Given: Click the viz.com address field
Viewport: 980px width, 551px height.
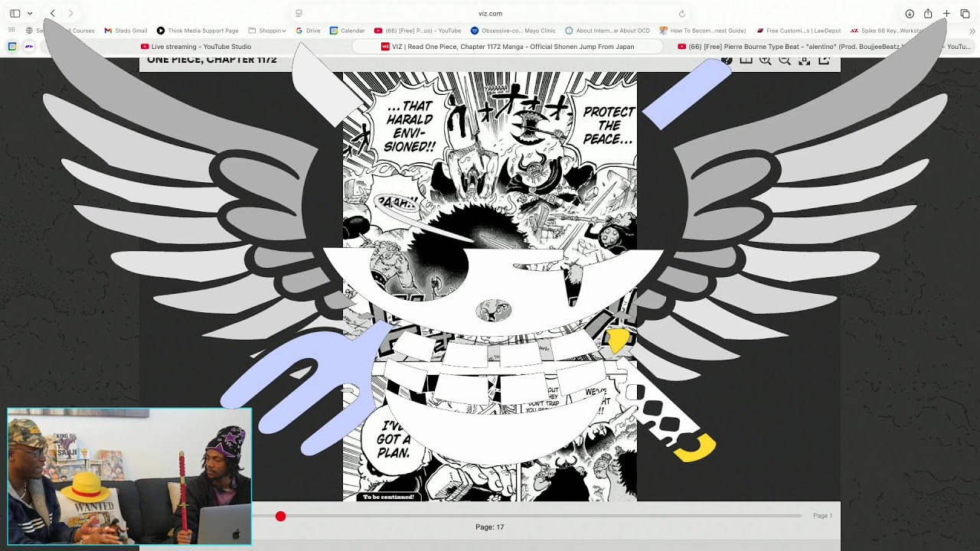Looking at the screenshot, I should (490, 13).
